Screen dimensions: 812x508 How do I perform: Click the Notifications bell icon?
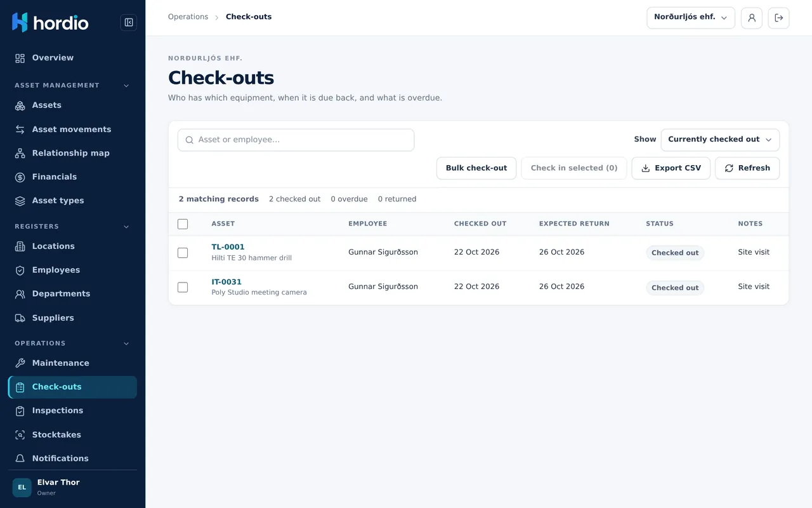click(20, 458)
